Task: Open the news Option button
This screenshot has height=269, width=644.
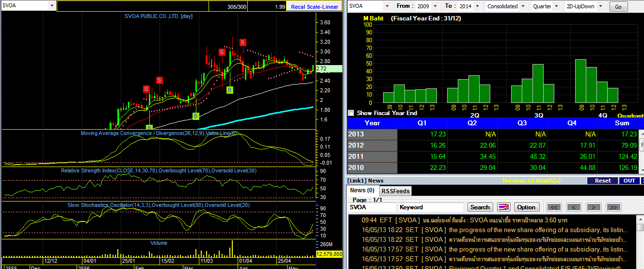Action: [x=526, y=207]
